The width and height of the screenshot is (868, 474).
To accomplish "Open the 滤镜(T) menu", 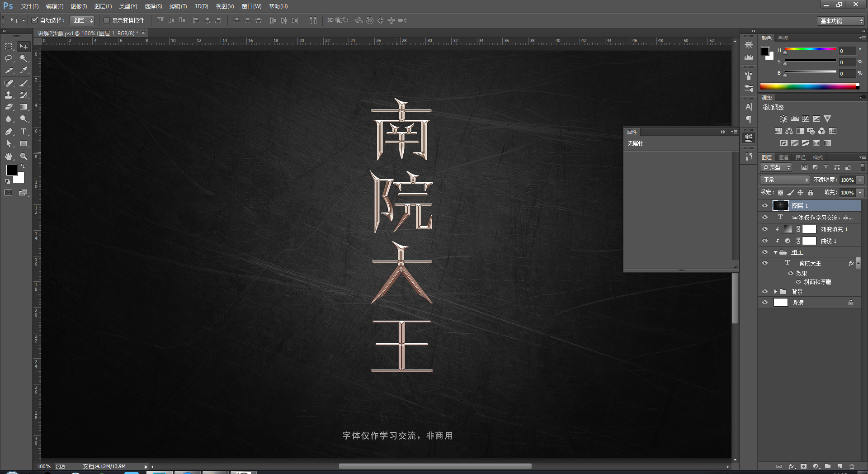I will point(178,6).
